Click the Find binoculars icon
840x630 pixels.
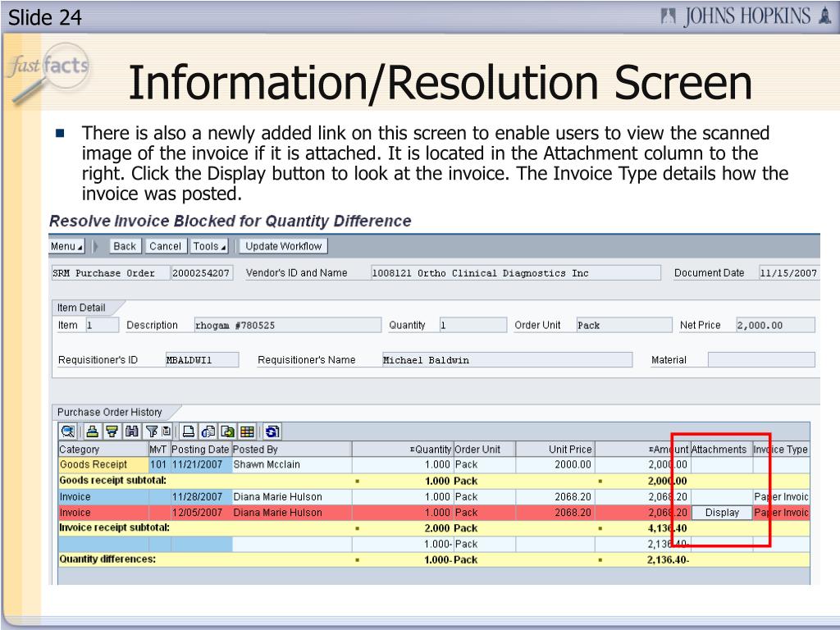130,431
